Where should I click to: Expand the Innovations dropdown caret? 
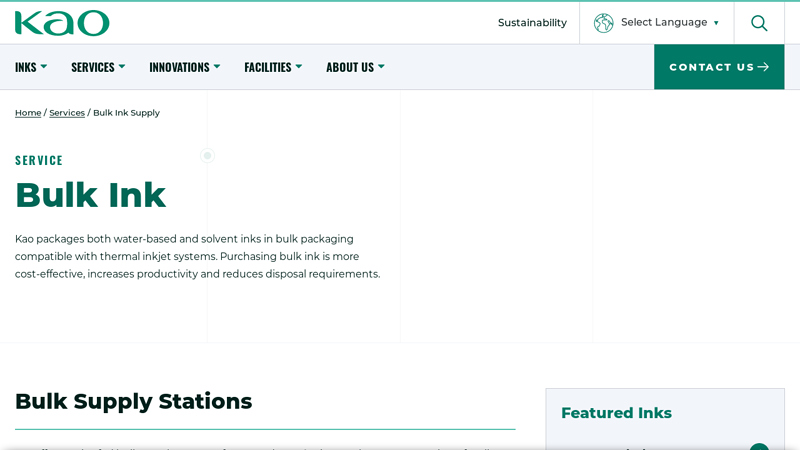216,67
